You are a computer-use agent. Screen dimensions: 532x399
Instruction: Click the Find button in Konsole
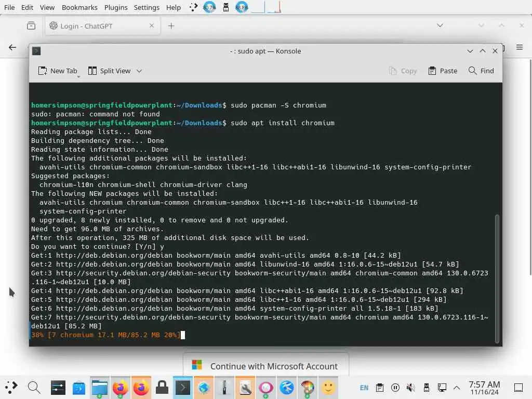click(x=481, y=71)
